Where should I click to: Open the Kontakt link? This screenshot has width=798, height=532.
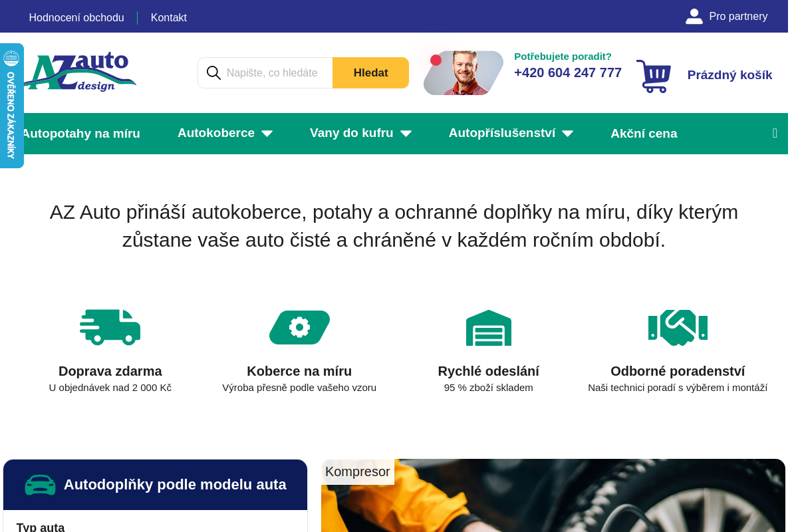pyautogui.click(x=168, y=17)
